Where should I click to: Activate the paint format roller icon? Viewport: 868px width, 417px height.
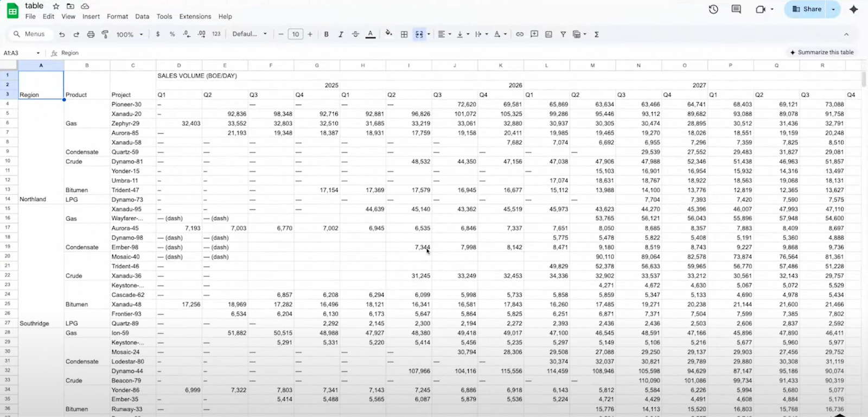click(x=105, y=34)
